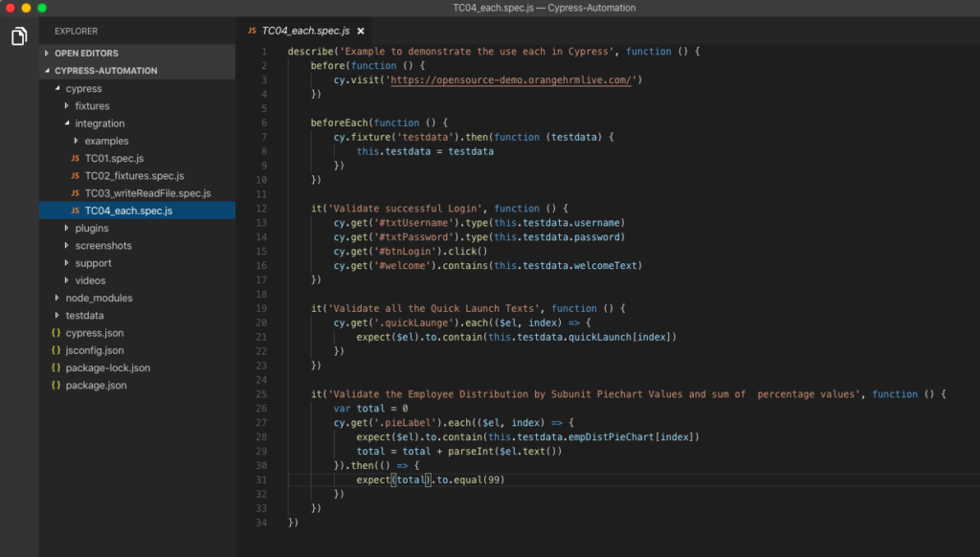Click the green macOS fullscreen window button
The width and height of the screenshot is (980, 557).
(42, 8)
